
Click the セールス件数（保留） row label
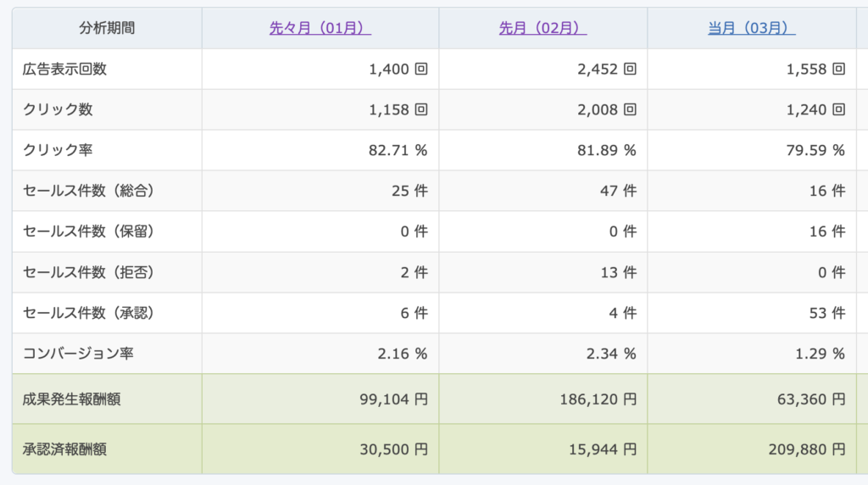click(88, 231)
